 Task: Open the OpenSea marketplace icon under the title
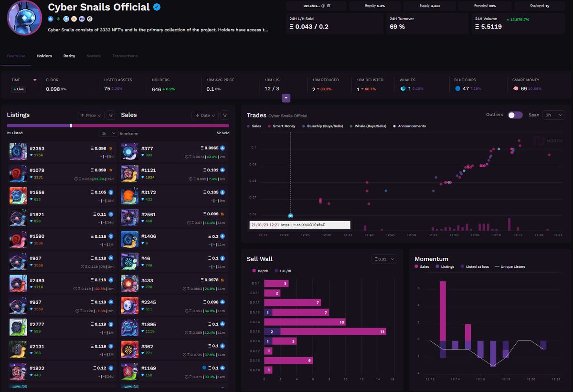tap(51, 19)
